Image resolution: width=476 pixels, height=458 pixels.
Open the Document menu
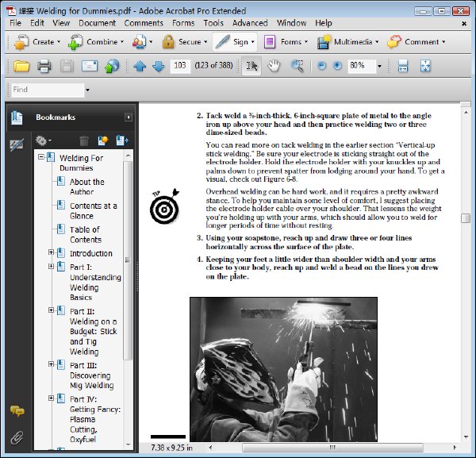point(97,23)
